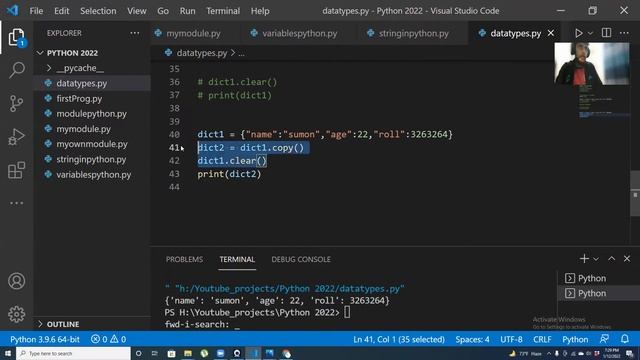Select the TERMINAL panel tab

pyautogui.click(x=237, y=259)
